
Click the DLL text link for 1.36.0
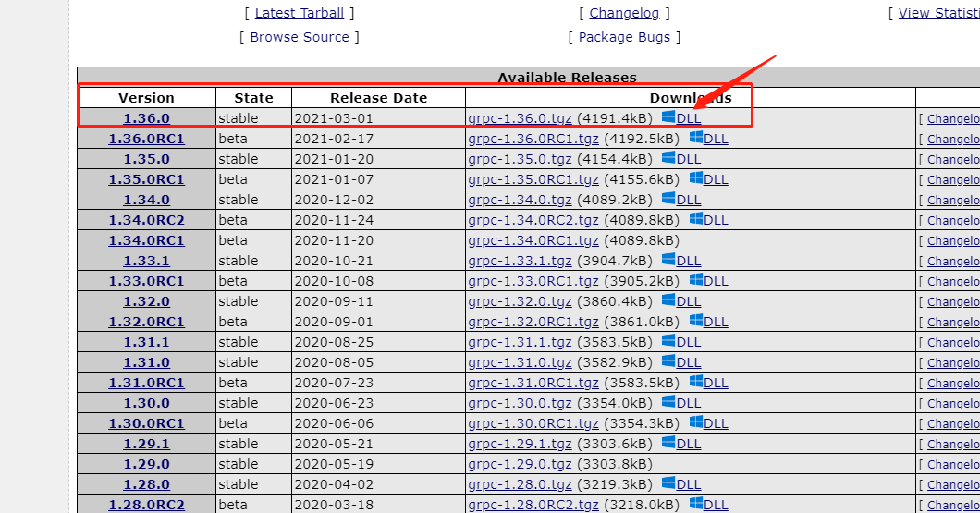point(688,118)
